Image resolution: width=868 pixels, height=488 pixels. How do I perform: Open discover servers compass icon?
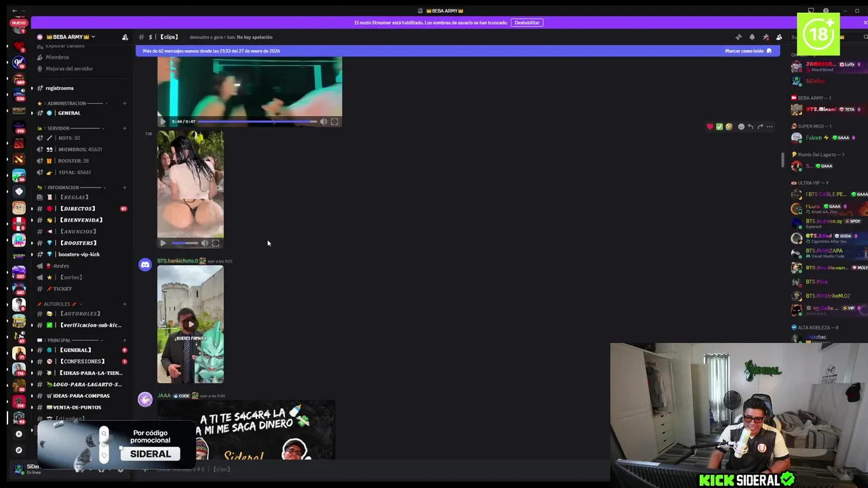(19, 450)
